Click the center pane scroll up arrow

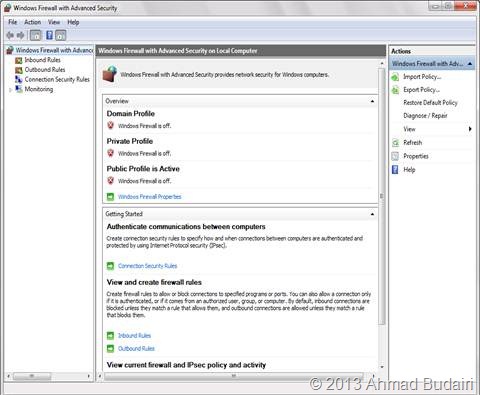point(382,63)
